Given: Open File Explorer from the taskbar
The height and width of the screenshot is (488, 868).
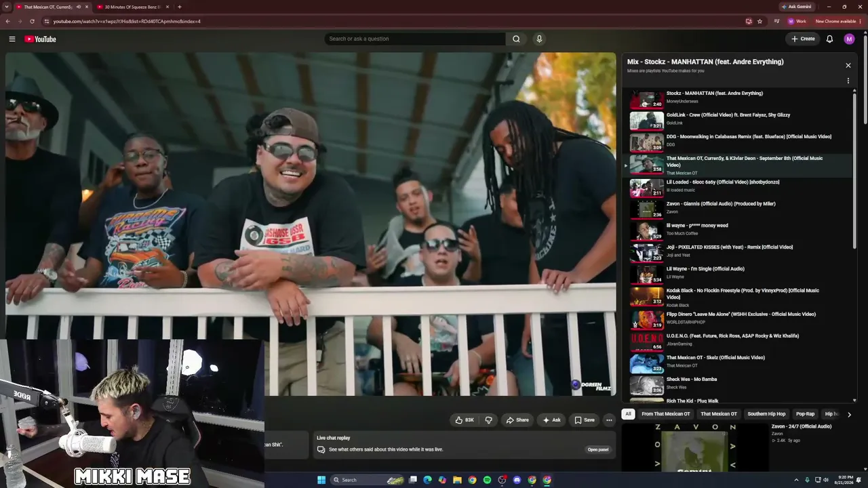Looking at the screenshot, I should (457, 480).
